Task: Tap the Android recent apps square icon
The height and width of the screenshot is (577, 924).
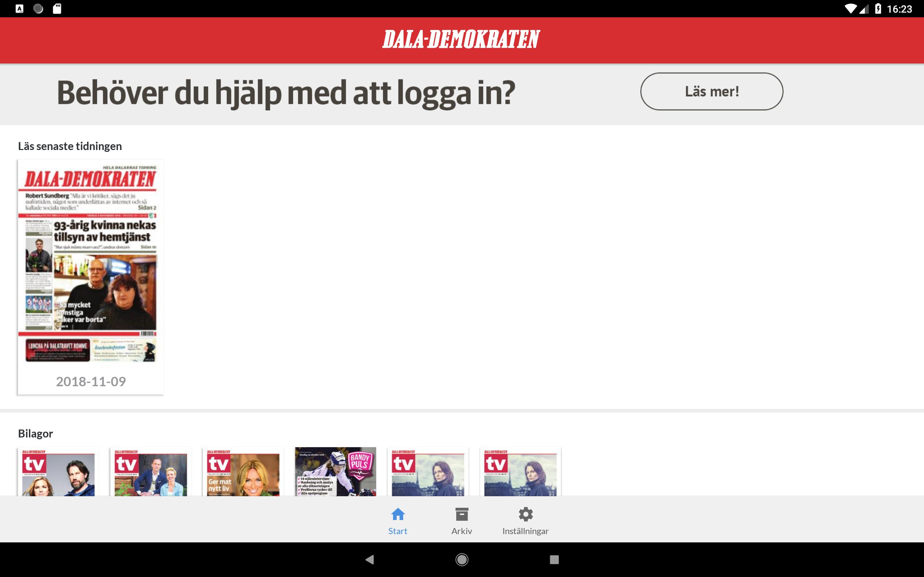Action: point(554,559)
